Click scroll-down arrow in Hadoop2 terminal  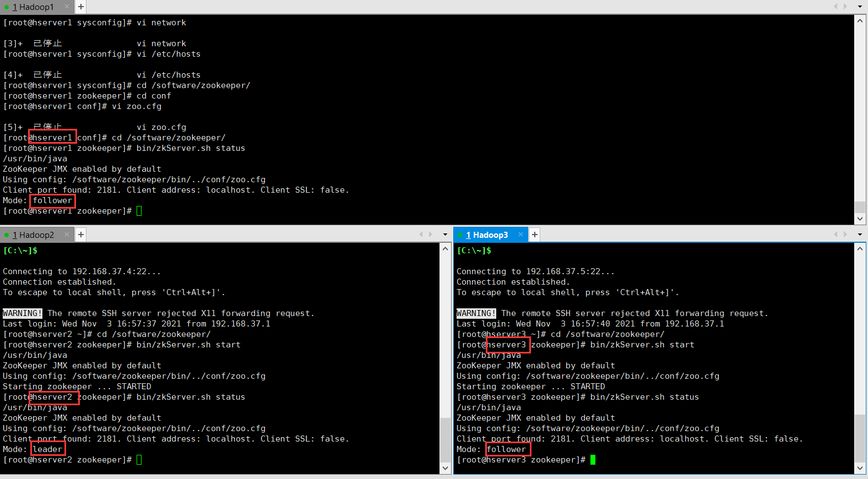(446, 468)
